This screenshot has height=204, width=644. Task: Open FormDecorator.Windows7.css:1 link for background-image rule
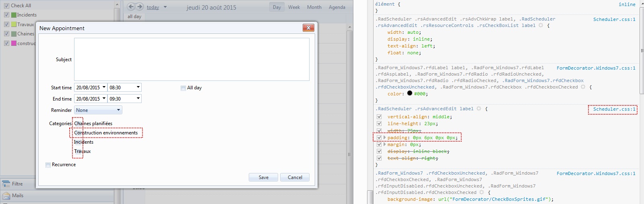596,173
